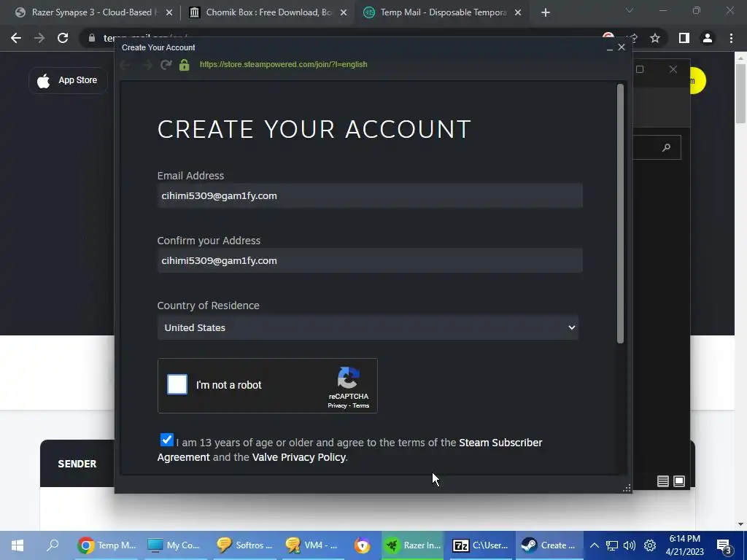
Task: Open 7-Zip taskbar item
Action: coord(480,545)
